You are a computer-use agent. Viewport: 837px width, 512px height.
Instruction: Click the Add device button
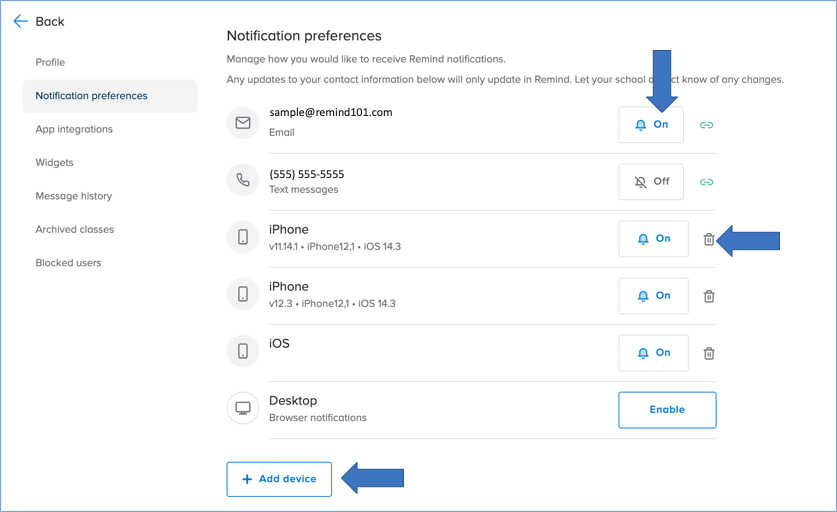point(279,479)
